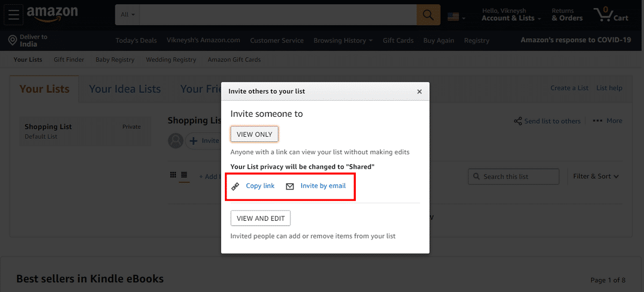
Task: Open the All search category dropdown
Action: pyautogui.click(x=128, y=15)
